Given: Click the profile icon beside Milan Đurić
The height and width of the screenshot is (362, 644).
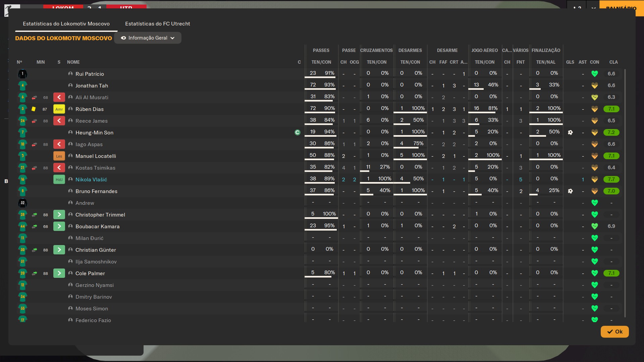Looking at the screenshot, I should coord(70,238).
